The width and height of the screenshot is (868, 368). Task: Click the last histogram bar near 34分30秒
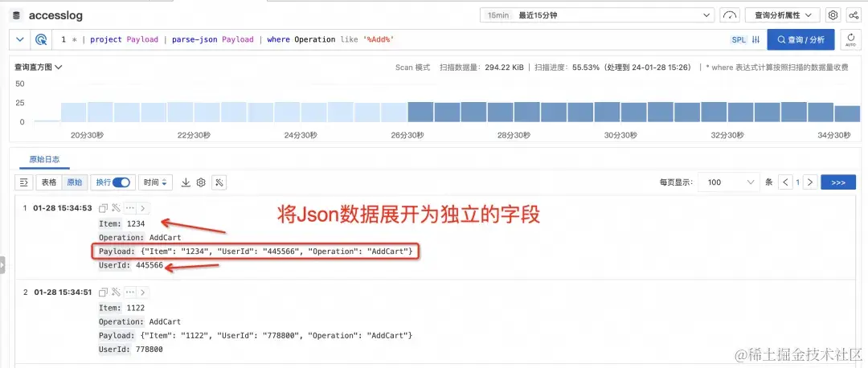point(848,113)
